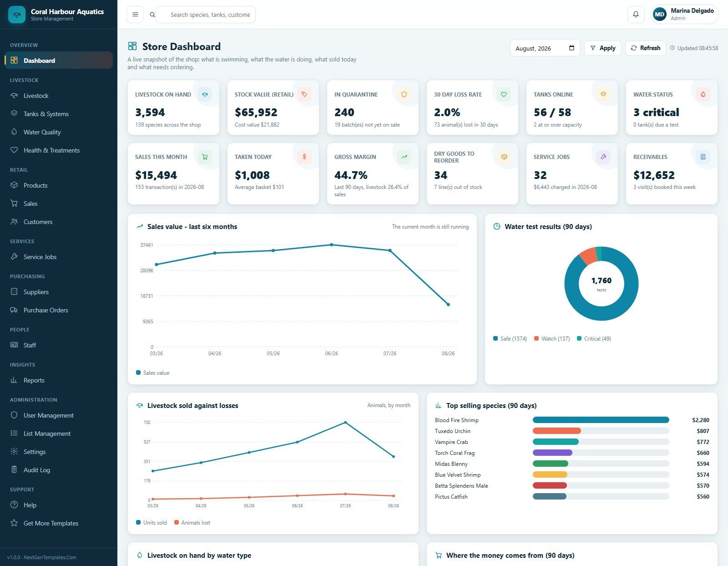Toggle Sales value legend item
Image resolution: width=728 pixels, height=566 pixels.
point(153,372)
